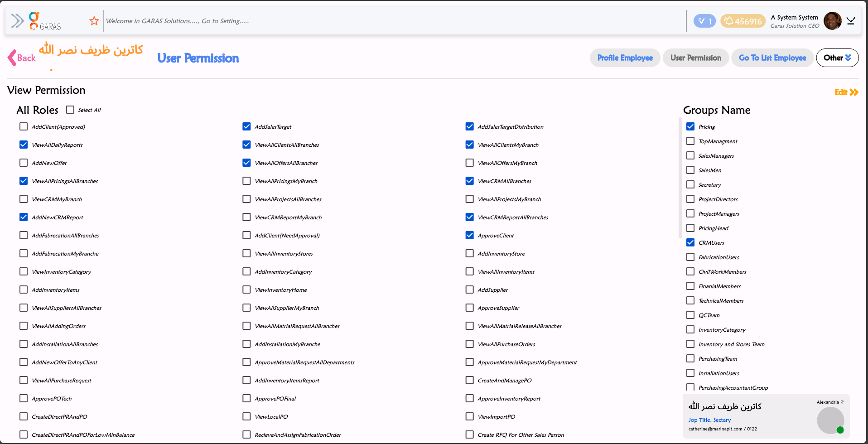Expand the Other dropdown button

point(837,58)
